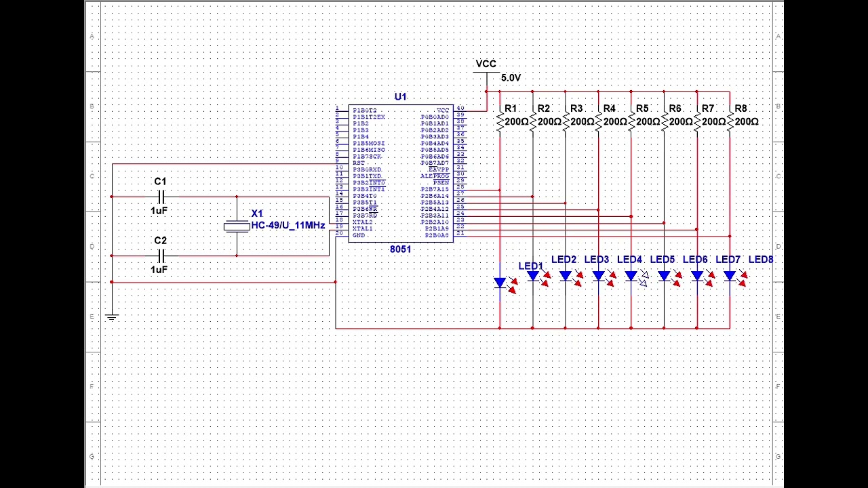The width and height of the screenshot is (868, 488).
Task: Select the U1 reference label
Action: (400, 97)
